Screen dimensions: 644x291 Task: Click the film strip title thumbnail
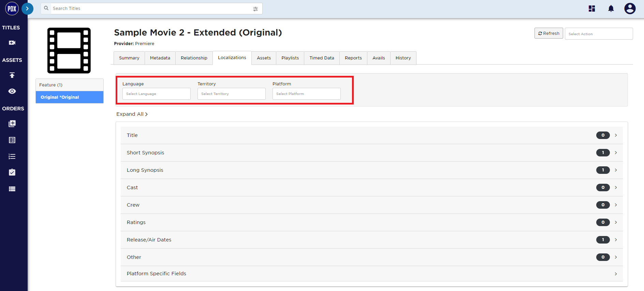[69, 51]
